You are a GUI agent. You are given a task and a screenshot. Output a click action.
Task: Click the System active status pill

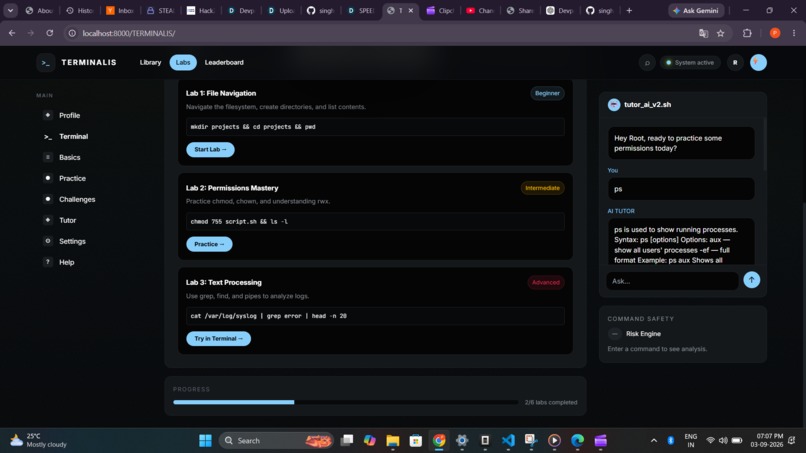coord(690,63)
